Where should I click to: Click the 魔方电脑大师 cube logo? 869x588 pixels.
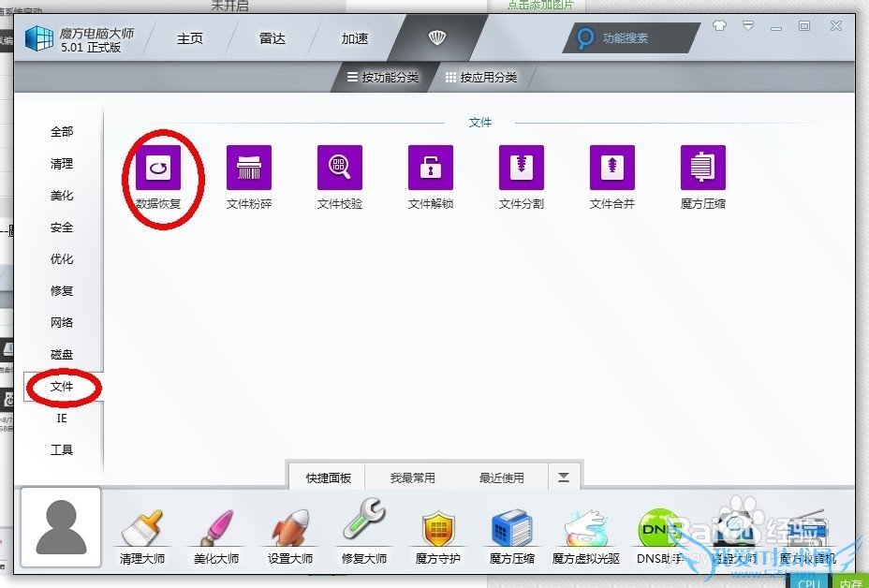tap(39, 38)
